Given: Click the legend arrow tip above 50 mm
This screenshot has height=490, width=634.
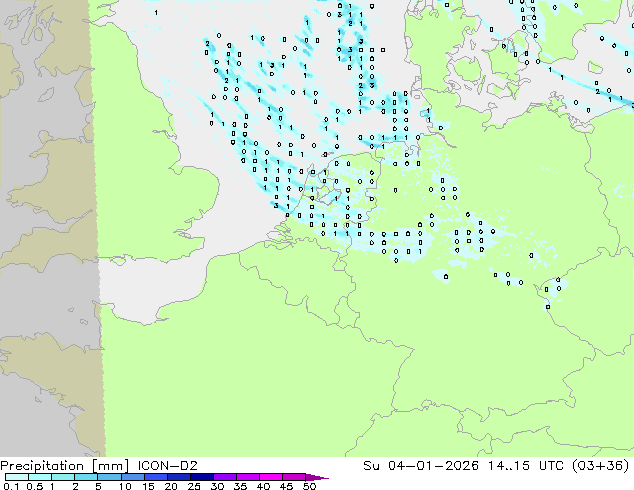Looking at the screenshot, I should tap(317, 477).
